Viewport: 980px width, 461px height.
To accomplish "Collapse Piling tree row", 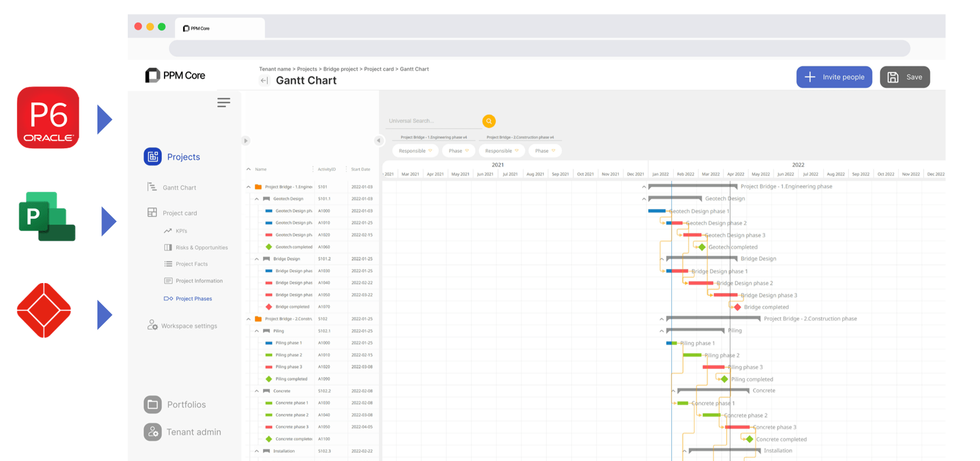I will pos(257,331).
